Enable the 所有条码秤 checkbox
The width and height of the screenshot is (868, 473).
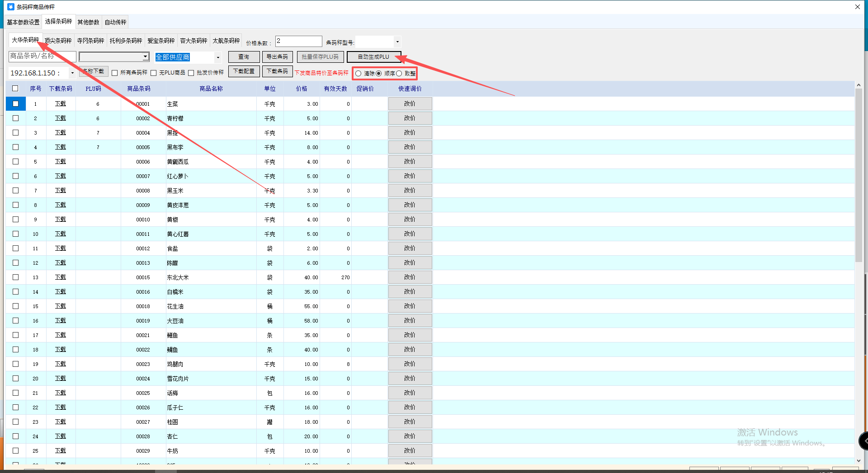pos(115,73)
